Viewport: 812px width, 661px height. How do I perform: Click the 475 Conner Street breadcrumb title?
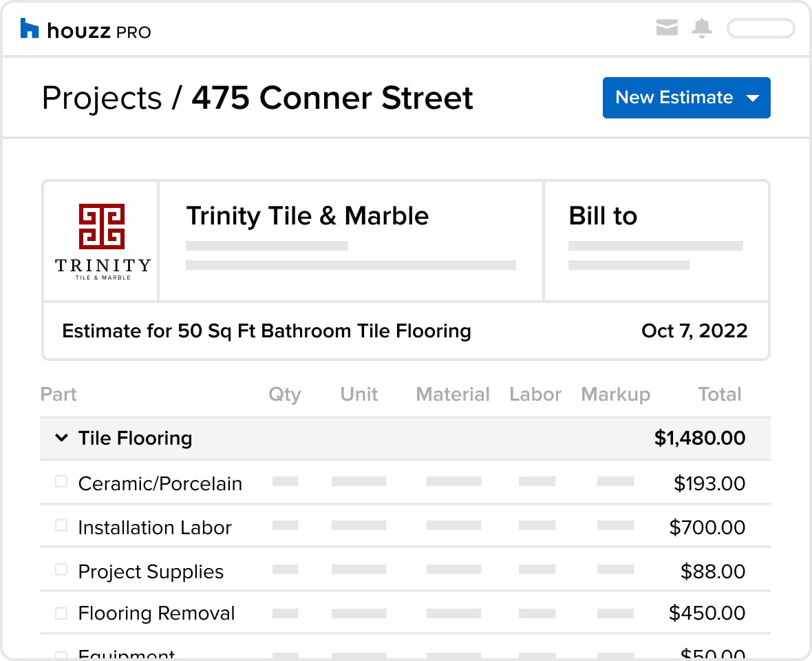(x=332, y=98)
